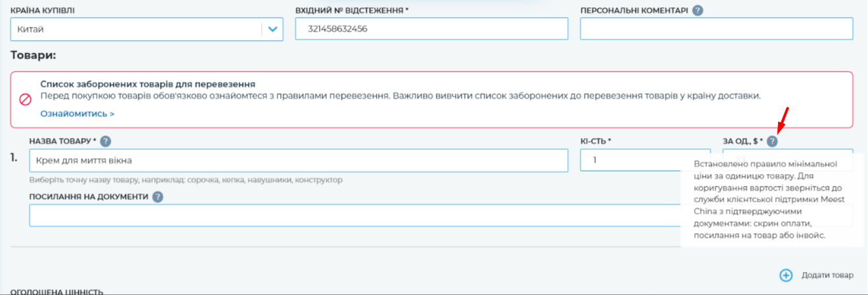Screen dimensions: 868x295
Task: Click help icon for Посилання на документи
Action: click(158, 196)
